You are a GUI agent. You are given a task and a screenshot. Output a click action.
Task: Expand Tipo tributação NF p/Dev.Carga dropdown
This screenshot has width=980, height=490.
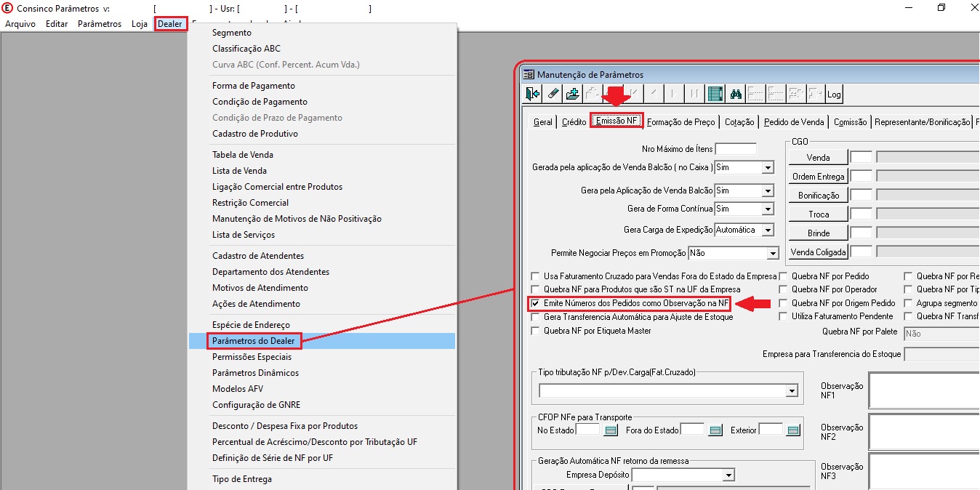click(x=792, y=391)
